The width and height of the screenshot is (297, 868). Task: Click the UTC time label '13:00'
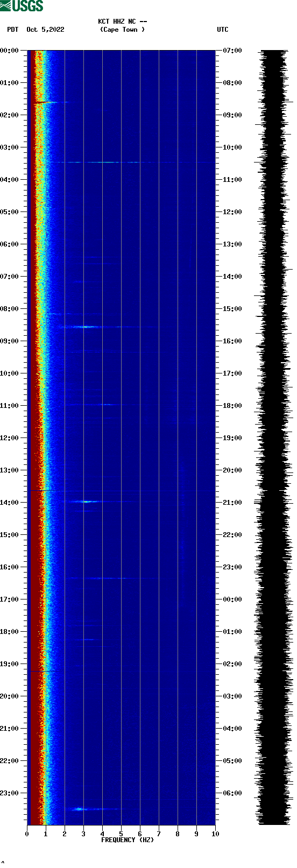coord(232,244)
